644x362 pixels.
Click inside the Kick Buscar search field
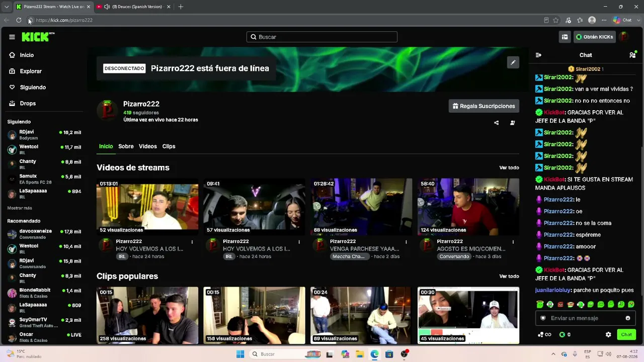click(322, 37)
